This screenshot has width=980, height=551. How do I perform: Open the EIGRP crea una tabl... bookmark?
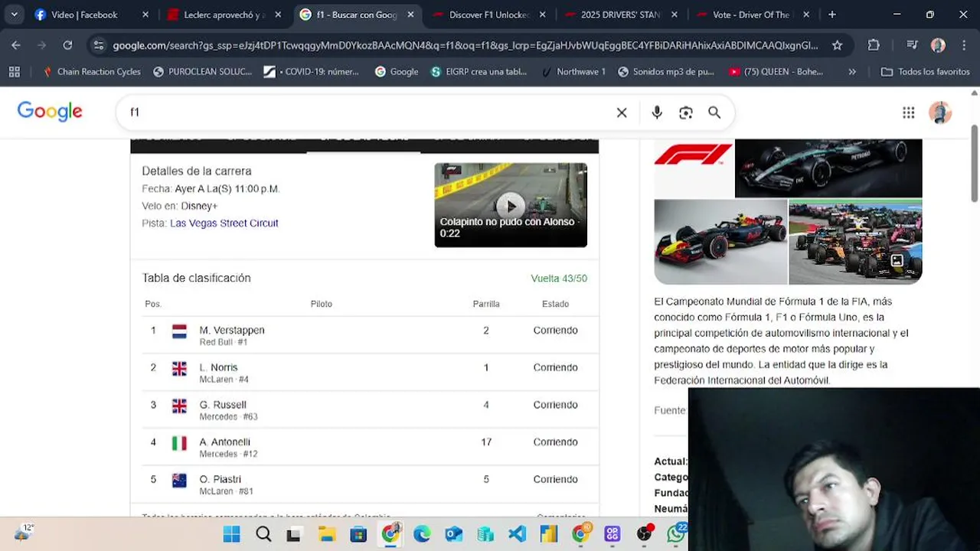click(x=479, y=71)
